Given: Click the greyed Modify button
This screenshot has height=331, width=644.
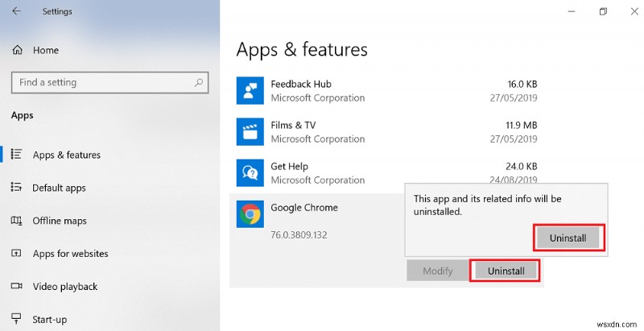Looking at the screenshot, I should pos(438,271).
